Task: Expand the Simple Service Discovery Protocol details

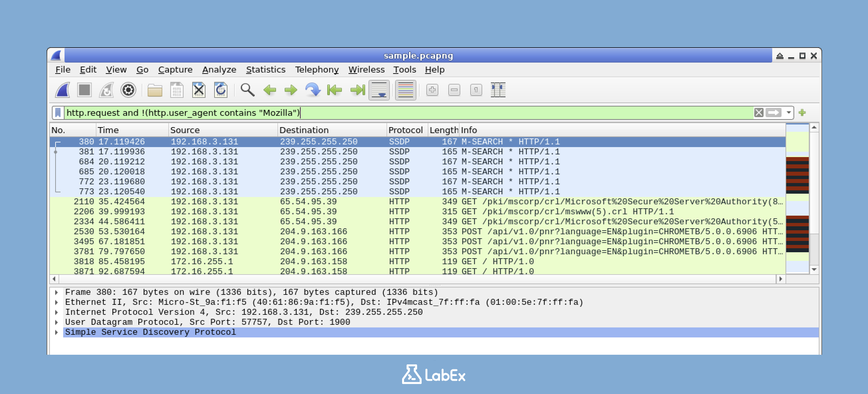Action: pyautogui.click(x=56, y=332)
